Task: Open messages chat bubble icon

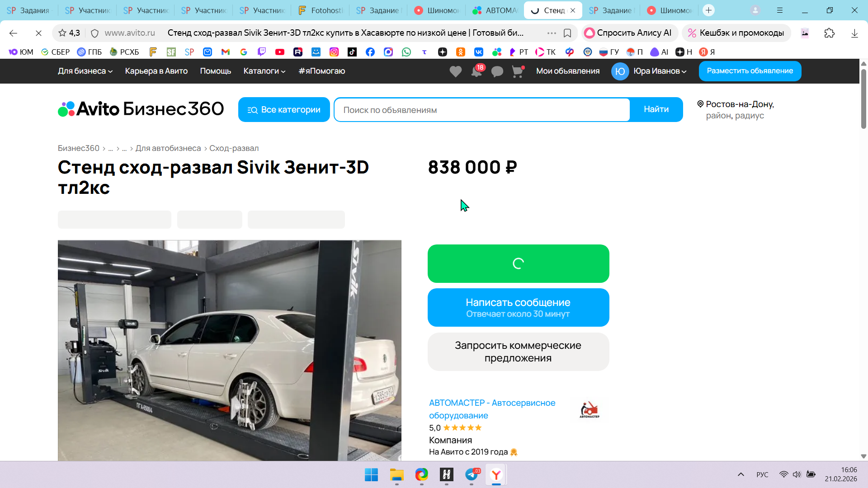Action: (x=497, y=71)
